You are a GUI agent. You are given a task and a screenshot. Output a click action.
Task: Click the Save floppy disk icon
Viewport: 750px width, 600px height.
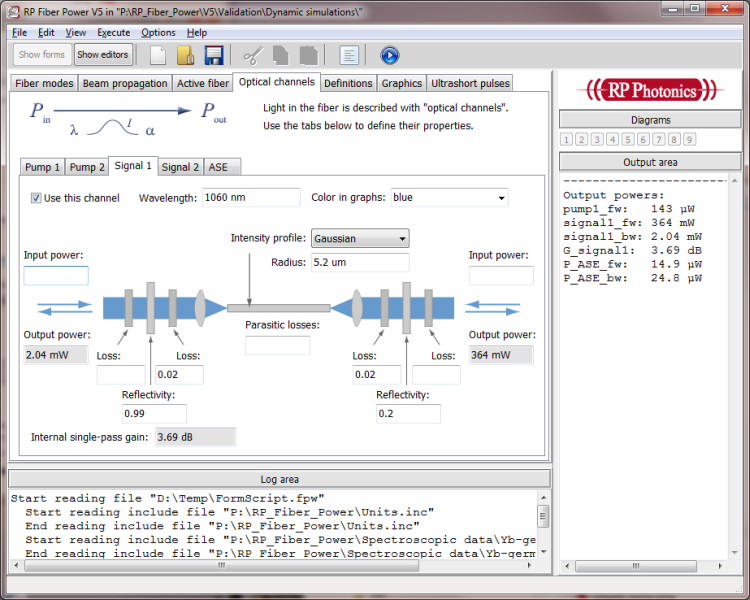pyautogui.click(x=213, y=55)
